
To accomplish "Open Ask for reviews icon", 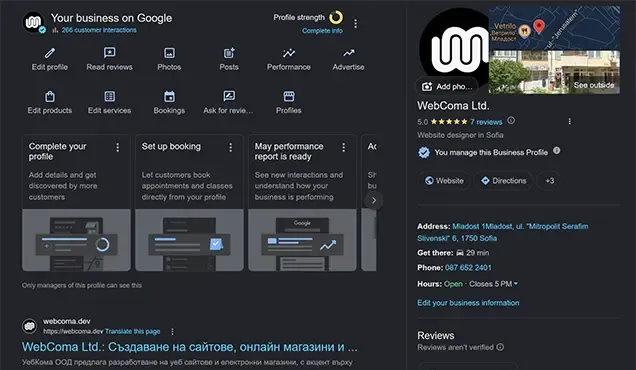I will (x=229, y=96).
